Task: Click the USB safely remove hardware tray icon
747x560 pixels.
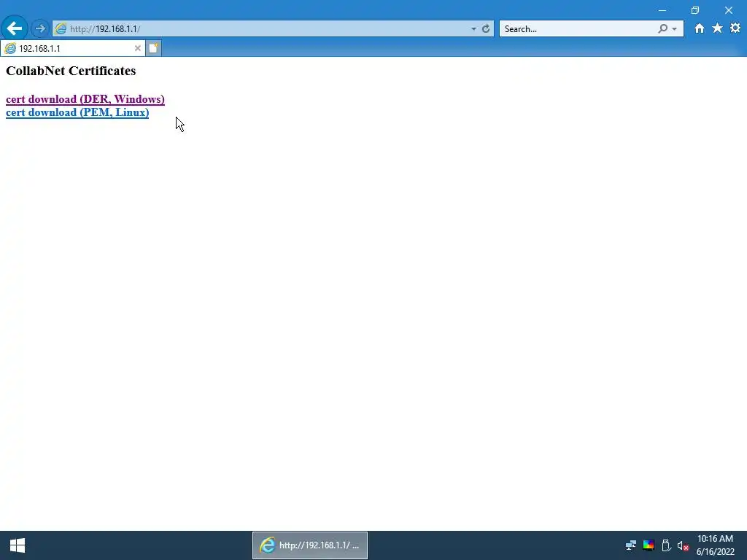Action: pyautogui.click(x=666, y=545)
